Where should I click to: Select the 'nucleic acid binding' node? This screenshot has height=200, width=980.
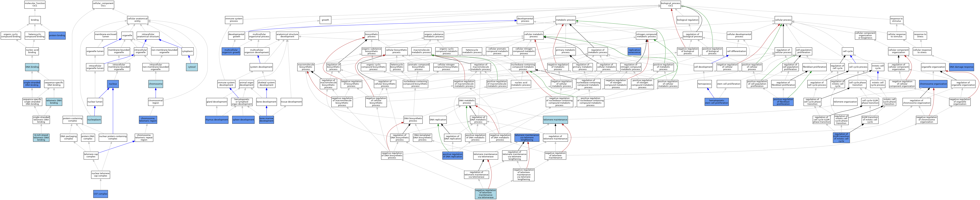click(32, 51)
